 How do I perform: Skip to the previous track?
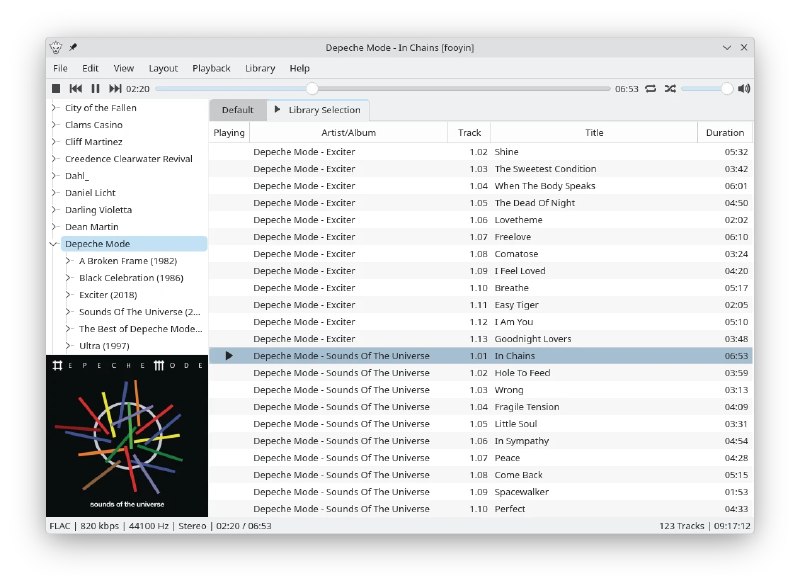pos(76,89)
